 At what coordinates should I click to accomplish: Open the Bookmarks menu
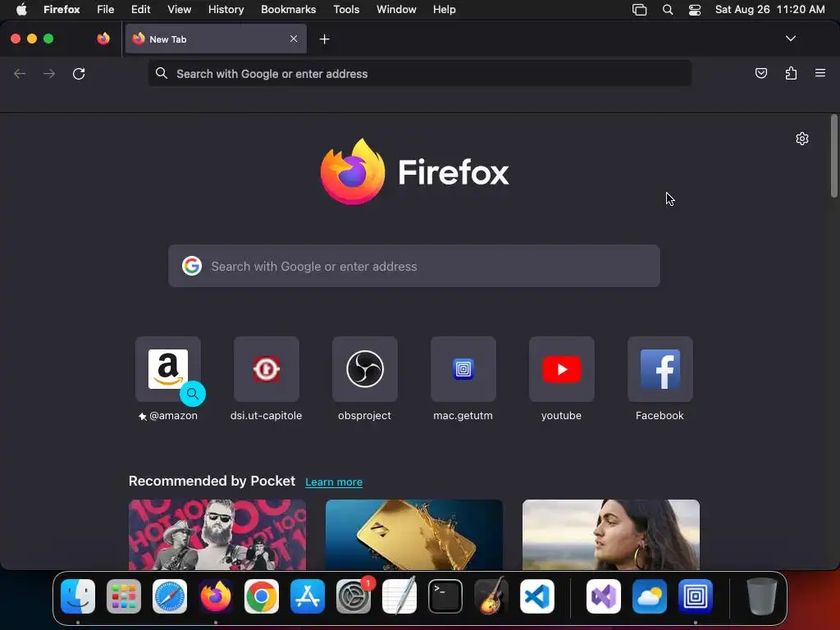tap(288, 9)
